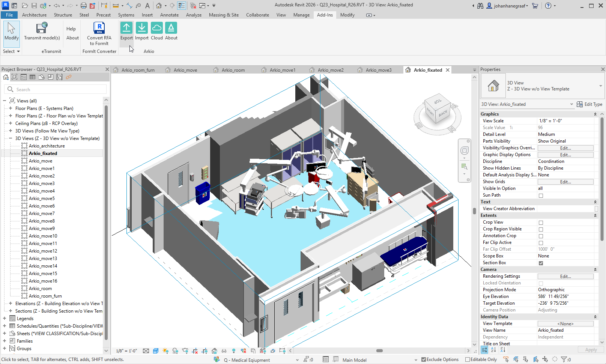The height and width of the screenshot is (364, 606).
Task: Click the Filter icon in status bar
Action: (x=564, y=359)
